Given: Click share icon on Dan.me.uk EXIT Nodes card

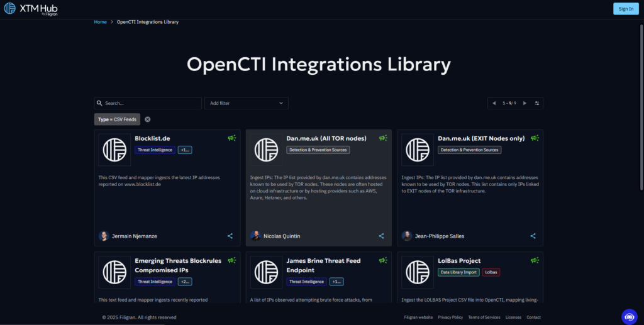Looking at the screenshot, I should [533, 236].
